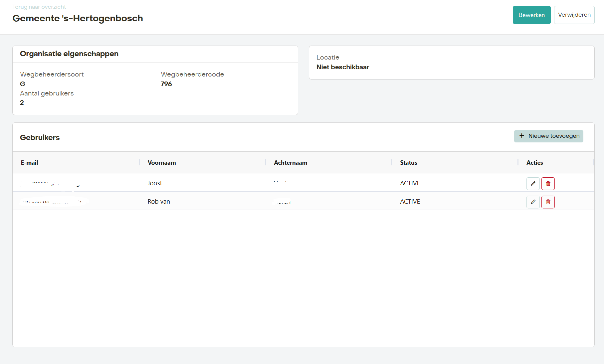Select the Rob van first name cell

(159, 201)
